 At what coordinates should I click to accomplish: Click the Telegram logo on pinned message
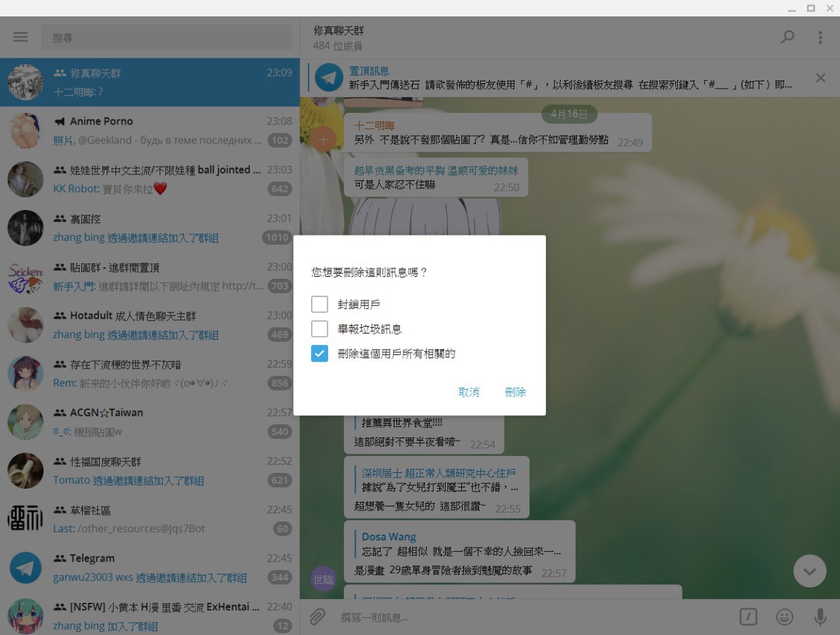(329, 78)
